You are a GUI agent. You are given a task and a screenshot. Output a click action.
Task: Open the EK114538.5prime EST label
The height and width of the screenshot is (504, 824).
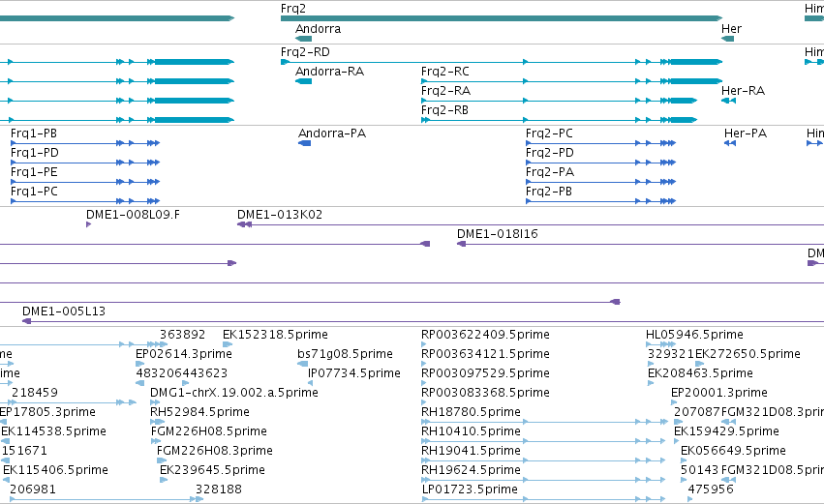[53, 431]
